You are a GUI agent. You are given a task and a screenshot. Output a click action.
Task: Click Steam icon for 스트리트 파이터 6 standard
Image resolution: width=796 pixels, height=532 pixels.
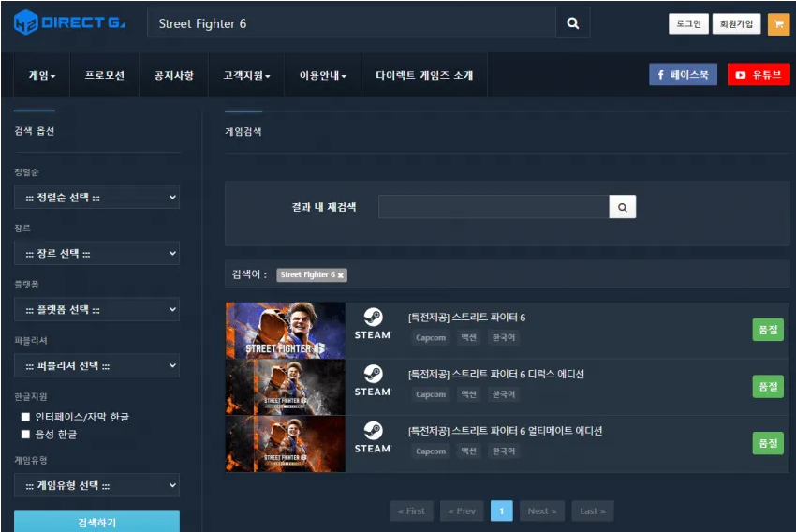(373, 324)
